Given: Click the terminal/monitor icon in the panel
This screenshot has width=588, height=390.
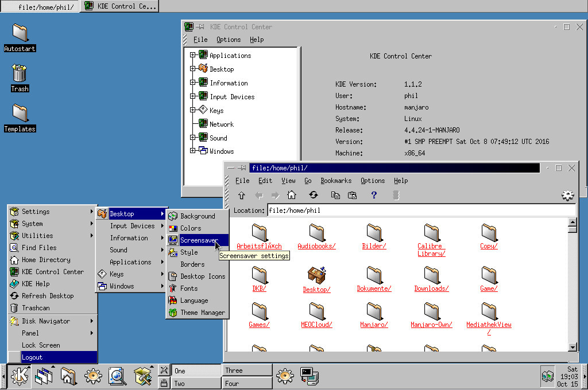Looking at the screenshot, I should coord(310,376).
